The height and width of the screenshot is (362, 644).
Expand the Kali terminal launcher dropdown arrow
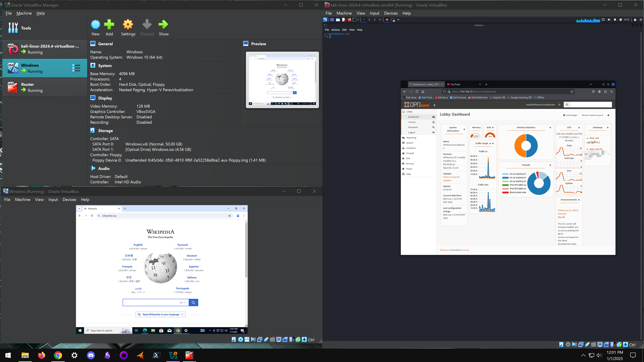click(358, 19)
